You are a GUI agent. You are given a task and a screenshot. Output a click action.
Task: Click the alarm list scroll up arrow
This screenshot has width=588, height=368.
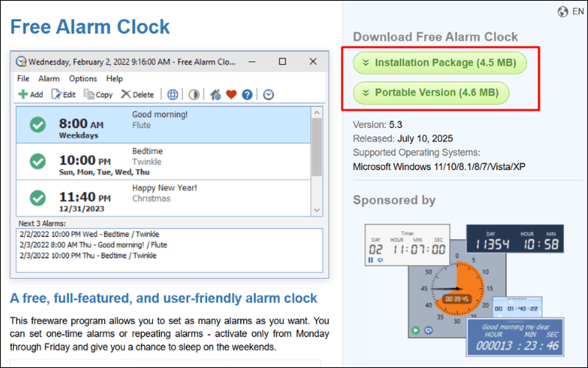pyautogui.click(x=317, y=113)
